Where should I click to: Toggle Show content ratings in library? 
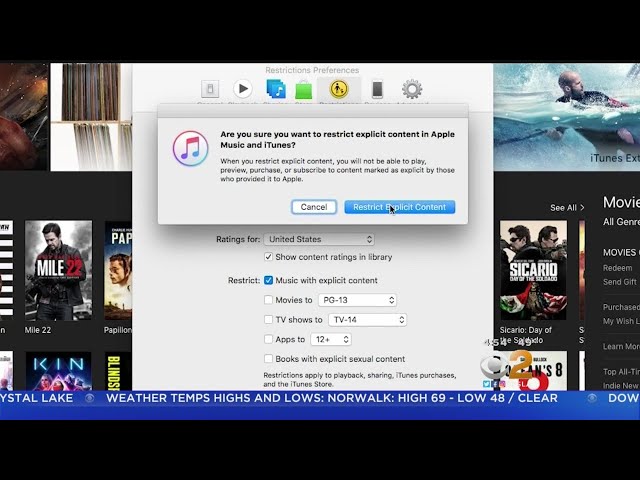pyautogui.click(x=268, y=257)
